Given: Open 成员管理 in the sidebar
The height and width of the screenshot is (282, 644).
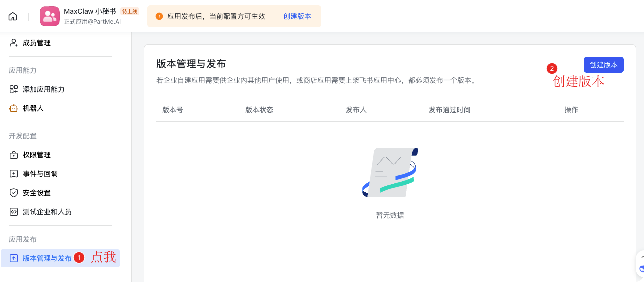Looking at the screenshot, I should (37, 43).
